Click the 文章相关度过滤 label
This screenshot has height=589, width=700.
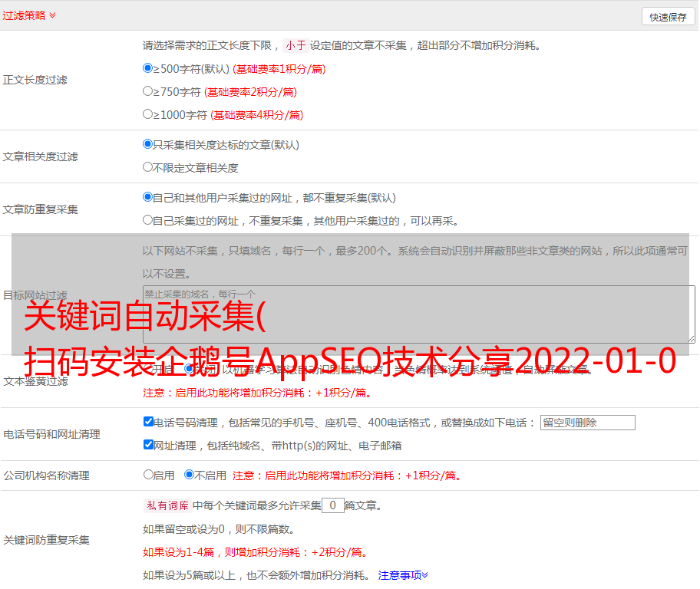(40, 156)
